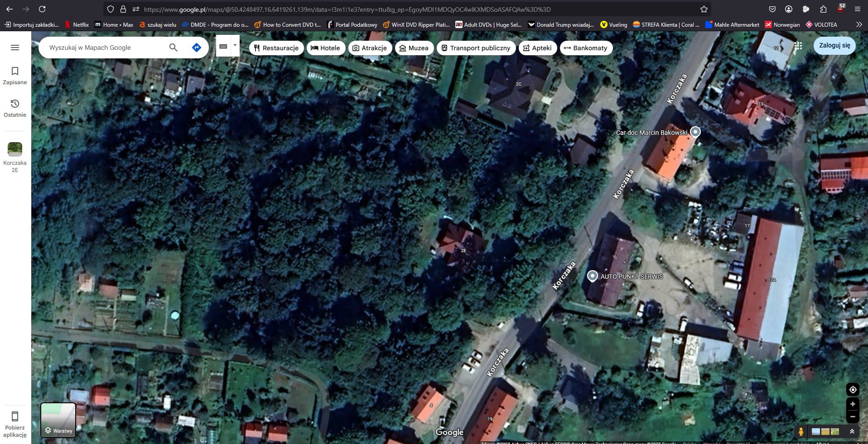Open Ostatnie recent history
The height and width of the screenshot is (444, 868).
coord(15,108)
